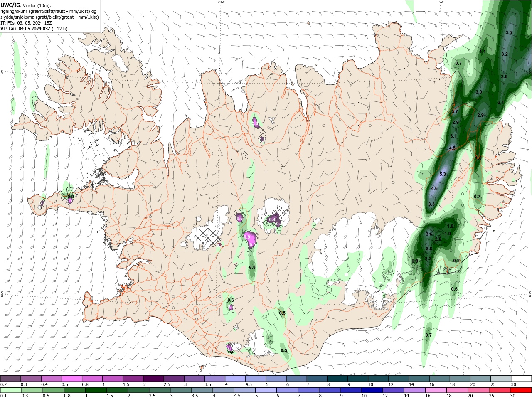The height and width of the screenshot is (399, 532).
Task: Click the 'VT: Lau. 04.05.2024 03Z' valid time line
Action: (x=34, y=29)
